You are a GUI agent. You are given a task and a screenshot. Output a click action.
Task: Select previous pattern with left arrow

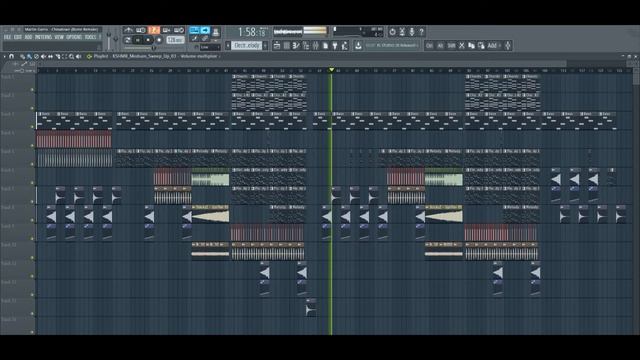coord(228,45)
